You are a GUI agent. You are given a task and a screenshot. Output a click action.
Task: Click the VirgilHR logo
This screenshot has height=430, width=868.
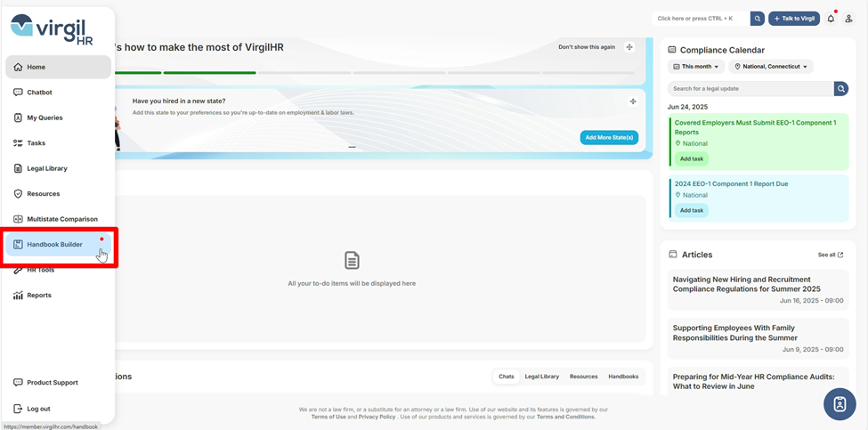point(52,28)
